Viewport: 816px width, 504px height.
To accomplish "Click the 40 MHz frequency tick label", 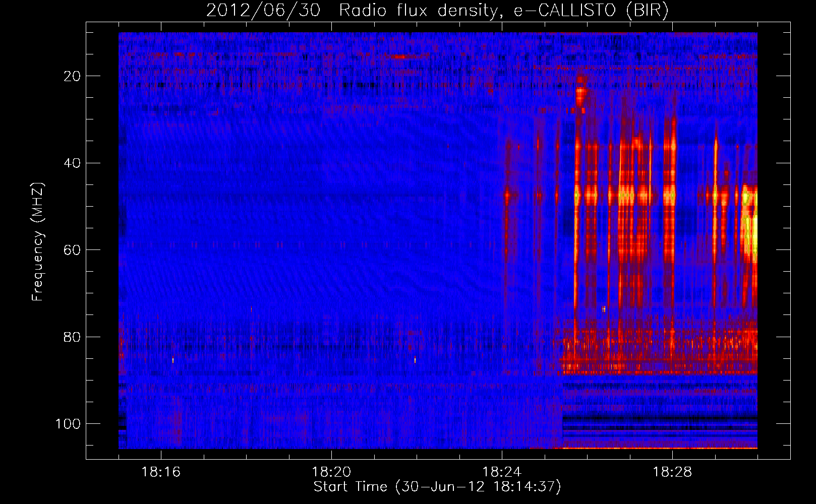I will [x=72, y=163].
